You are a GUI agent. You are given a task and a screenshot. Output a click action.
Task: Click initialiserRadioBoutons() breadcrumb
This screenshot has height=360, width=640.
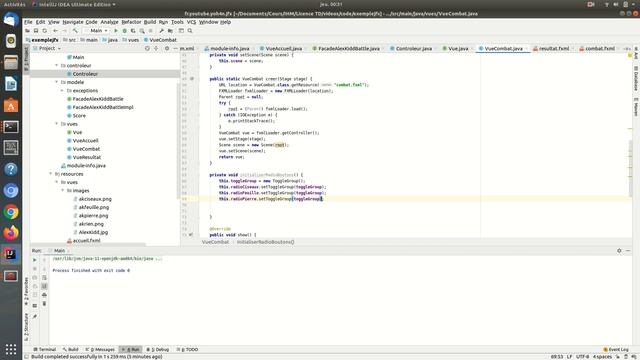coord(265,242)
